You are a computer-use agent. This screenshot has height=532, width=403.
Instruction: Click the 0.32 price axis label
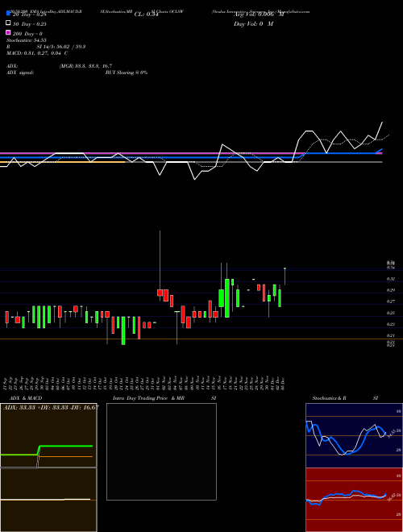coord(391,279)
